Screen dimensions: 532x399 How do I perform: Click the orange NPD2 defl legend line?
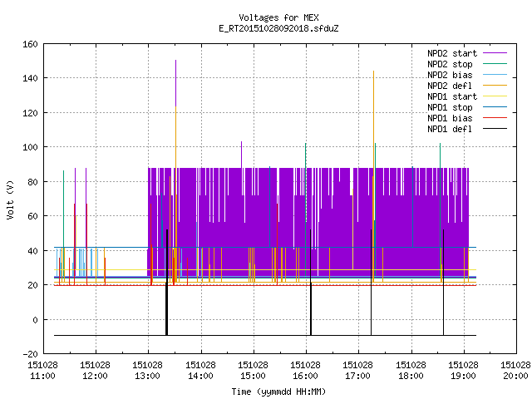pos(495,86)
